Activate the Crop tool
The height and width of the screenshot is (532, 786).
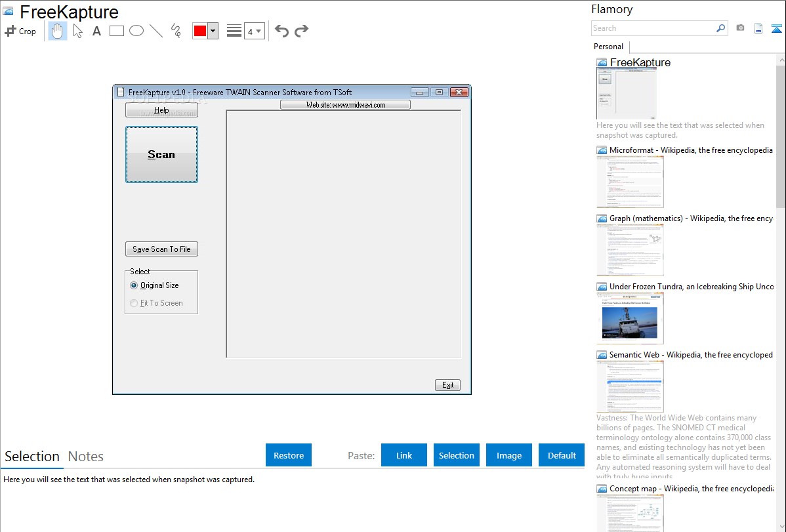pos(20,31)
